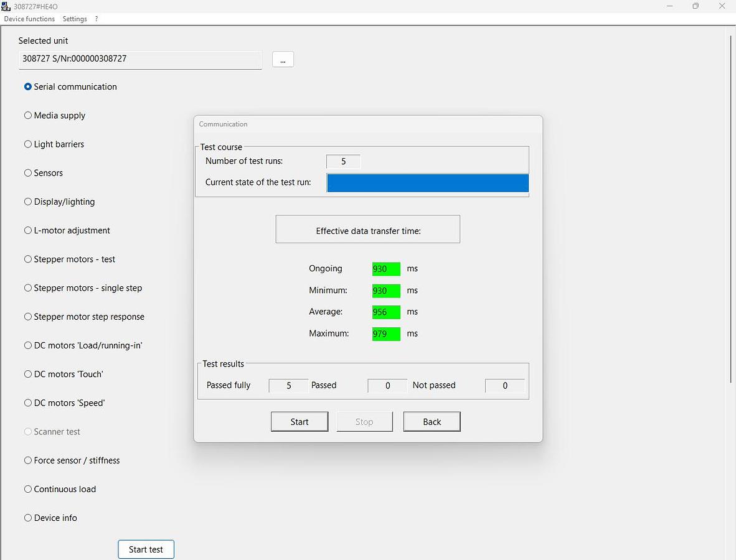Click Back in the Communication dialog

point(432,422)
